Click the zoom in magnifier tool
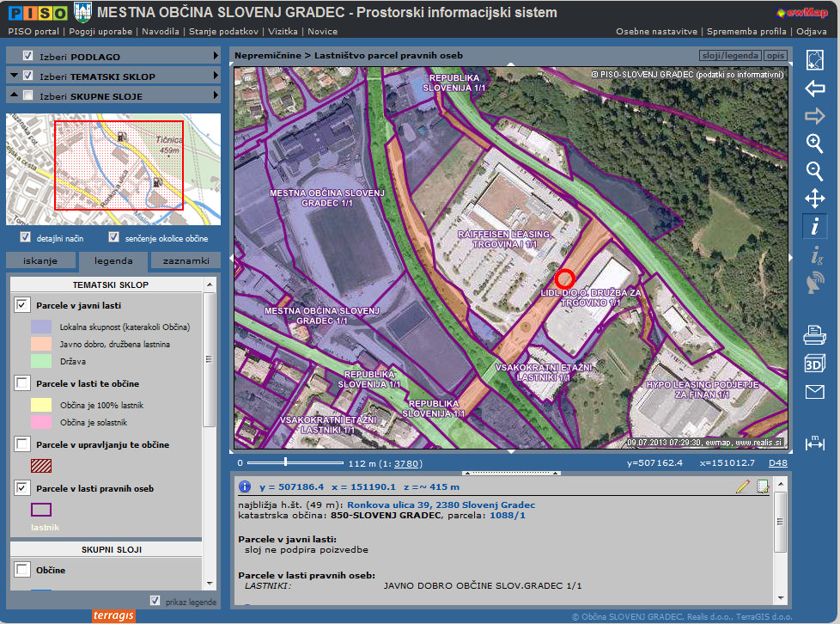This screenshot has width=840, height=624. click(813, 144)
